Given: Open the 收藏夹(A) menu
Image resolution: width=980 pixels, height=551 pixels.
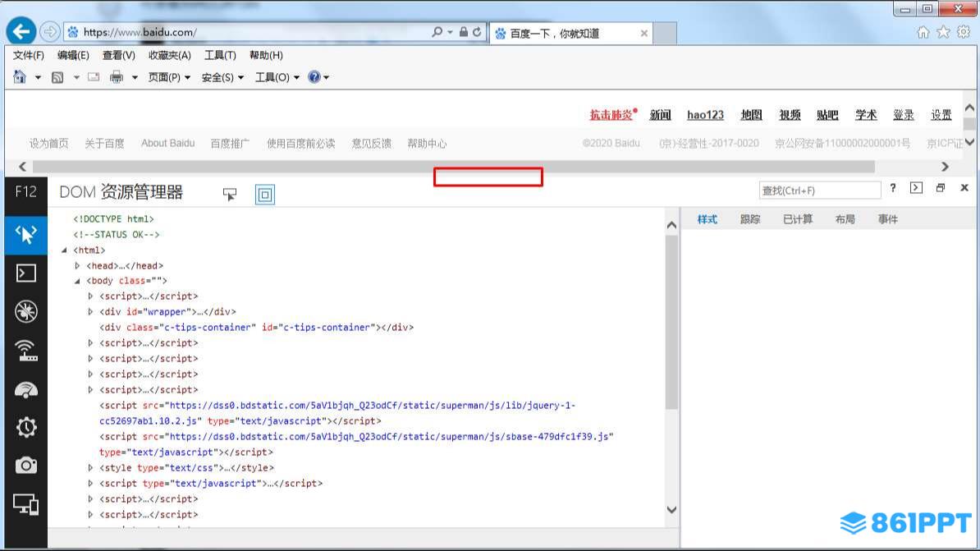Looking at the screenshot, I should pyautogui.click(x=169, y=55).
